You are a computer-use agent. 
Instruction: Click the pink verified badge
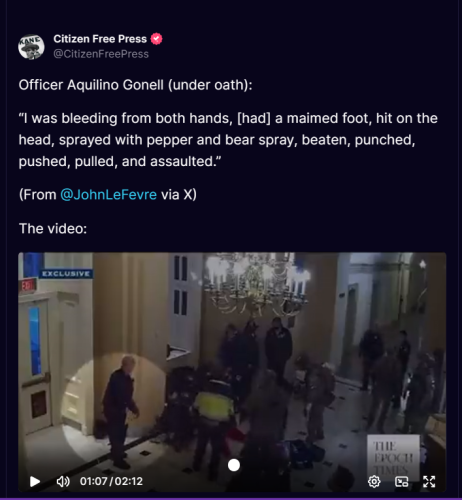(156, 39)
